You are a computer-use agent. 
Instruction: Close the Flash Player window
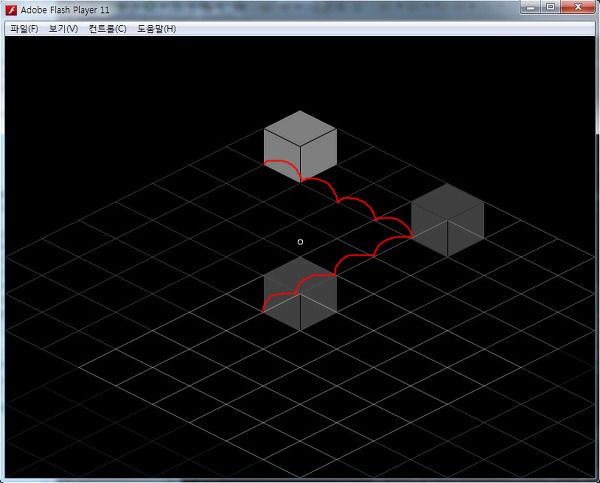coord(578,7)
